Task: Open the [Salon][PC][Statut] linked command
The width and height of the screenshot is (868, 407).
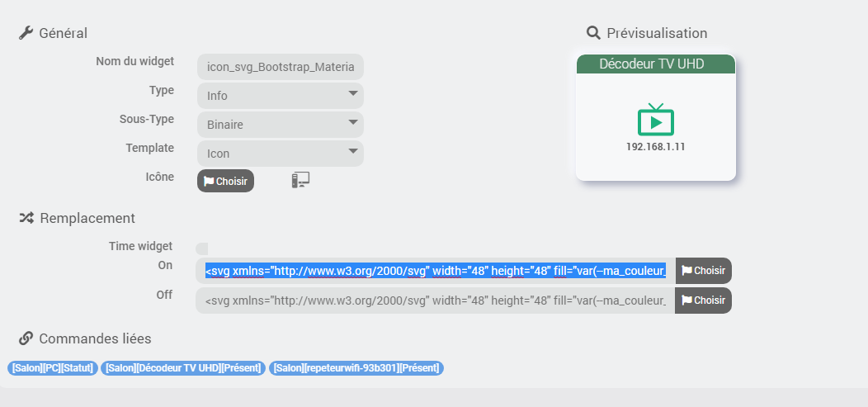Action: [x=53, y=367]
